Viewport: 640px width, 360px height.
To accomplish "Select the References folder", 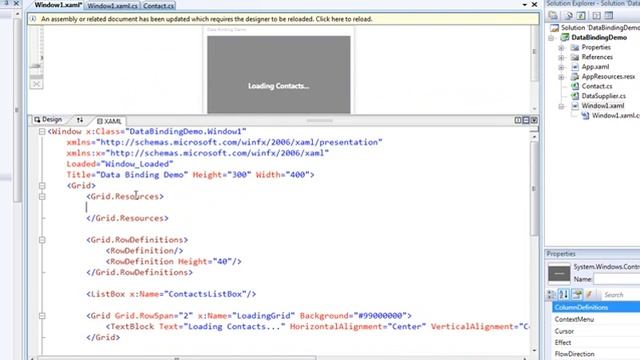I will click(597, 57).
